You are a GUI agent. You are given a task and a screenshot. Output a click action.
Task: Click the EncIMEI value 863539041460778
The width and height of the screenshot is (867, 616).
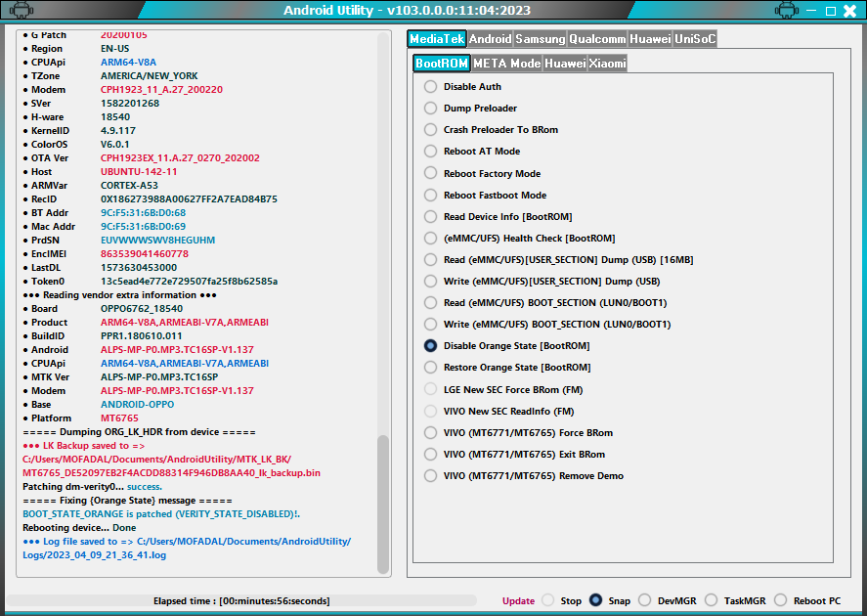[145, 254]
